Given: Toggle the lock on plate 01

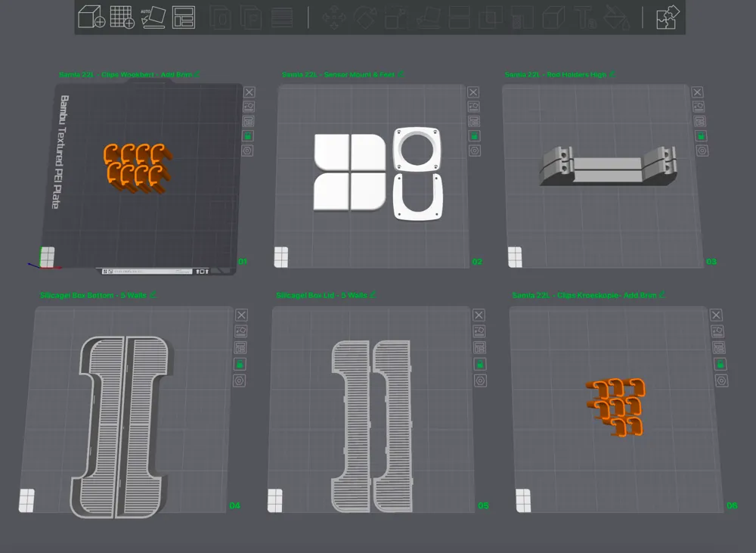Looking at the screenshot, I should 248,135.
